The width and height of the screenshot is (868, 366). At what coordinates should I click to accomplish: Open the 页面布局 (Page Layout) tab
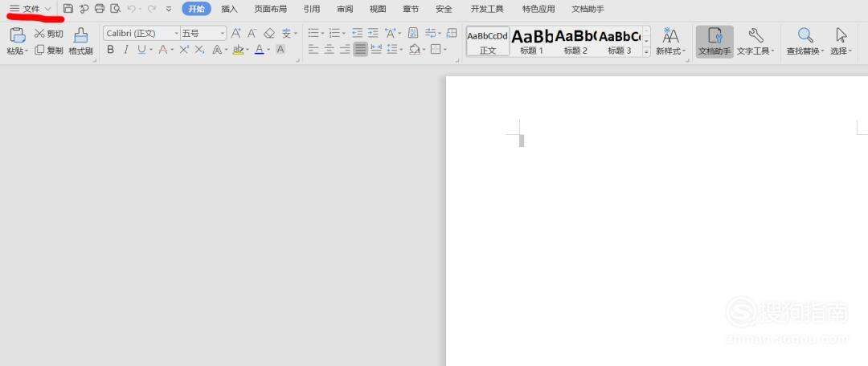point(270,9)
